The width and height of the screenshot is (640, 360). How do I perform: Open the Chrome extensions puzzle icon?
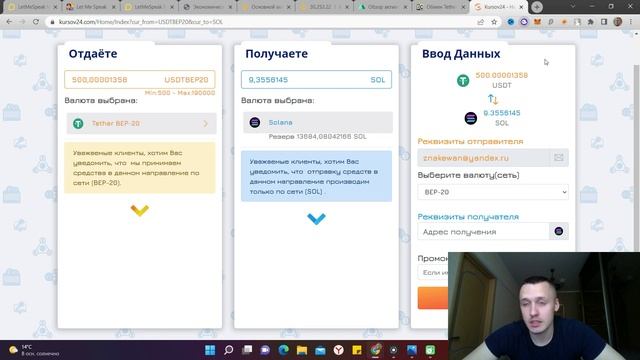(591, 22)
